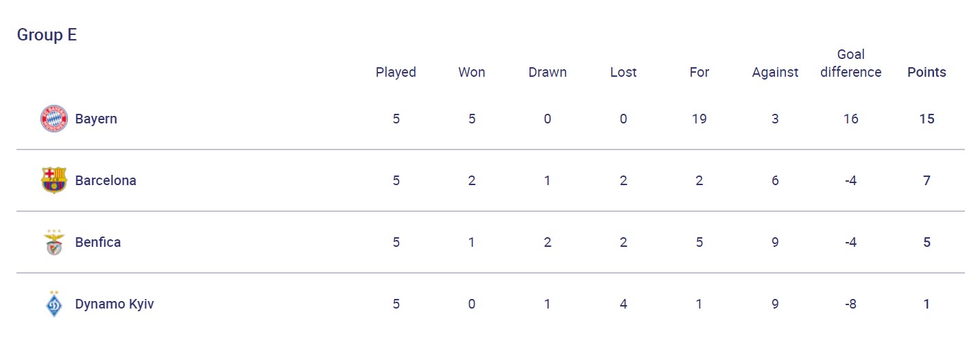Click the Dynamo Kyiv club crest
Viewport: 980px width, 349px height.
(x=53, y=304)
